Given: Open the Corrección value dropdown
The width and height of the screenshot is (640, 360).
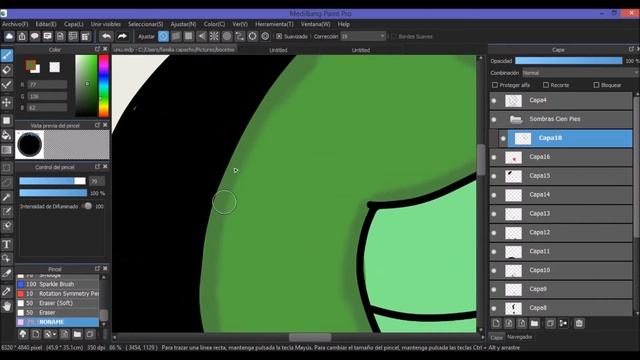Looking at the screenshot, I should [x=363, y=36].
